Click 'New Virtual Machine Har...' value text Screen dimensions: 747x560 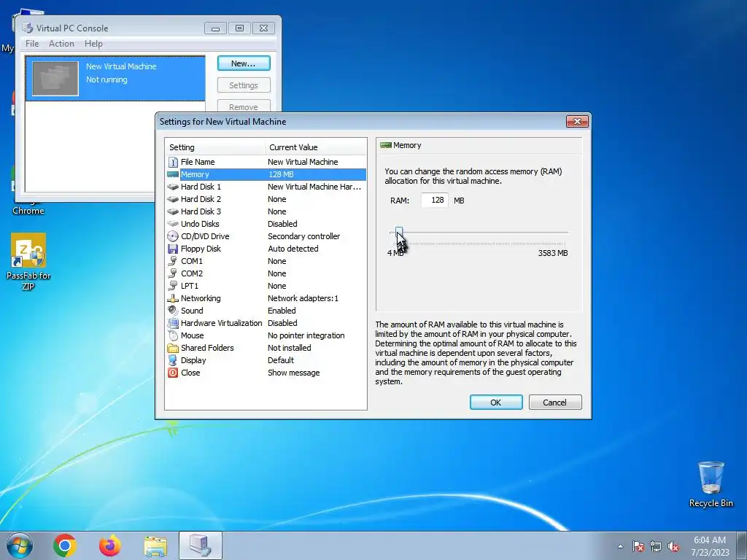click(314, 187)
